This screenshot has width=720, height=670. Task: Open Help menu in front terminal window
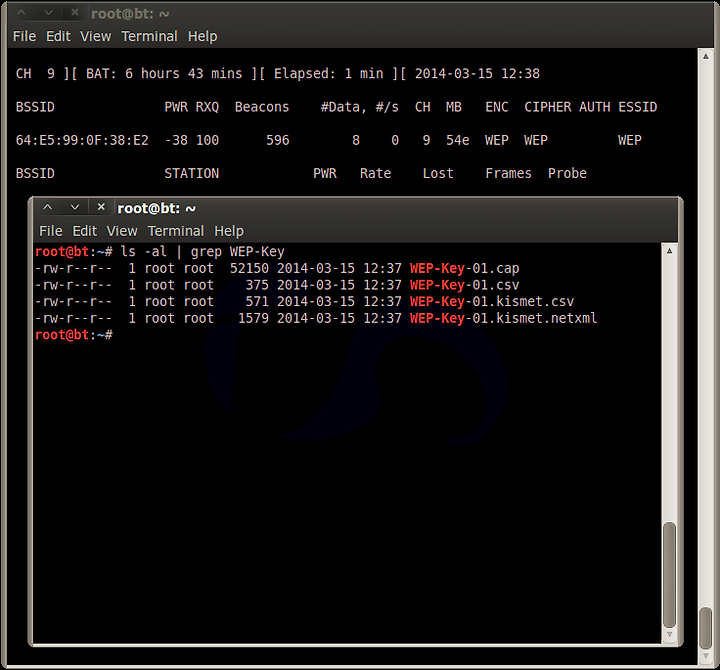click(229, 231)
